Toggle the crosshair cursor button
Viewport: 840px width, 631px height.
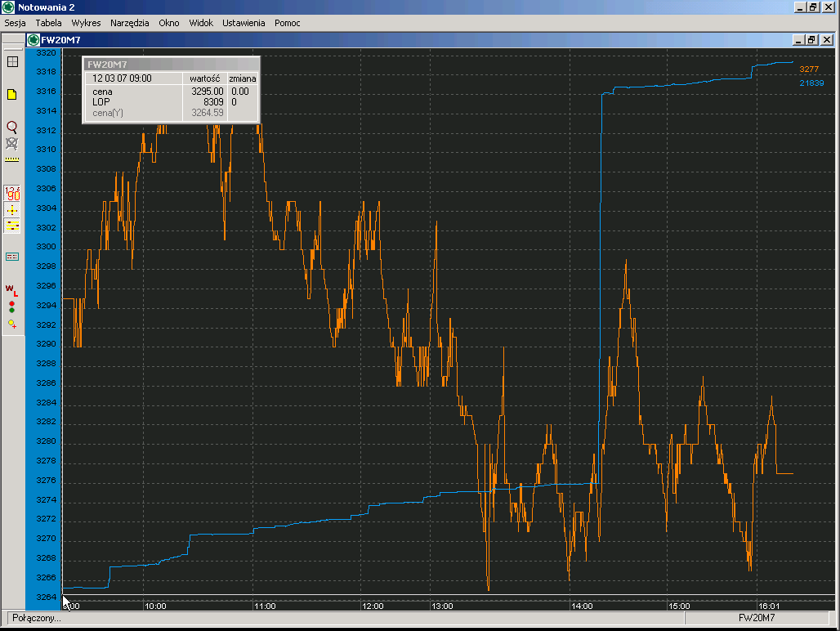click(x=12, y=210)
